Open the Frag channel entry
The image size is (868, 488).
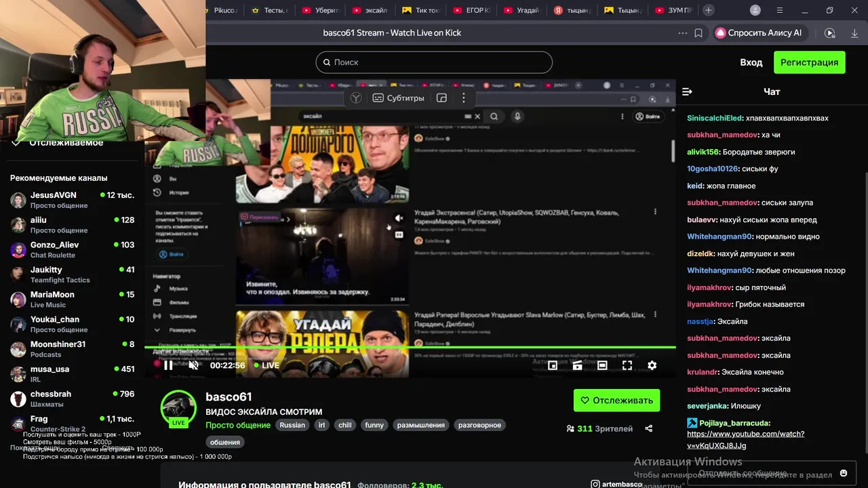pyautogui.click(x=72, y=424)
